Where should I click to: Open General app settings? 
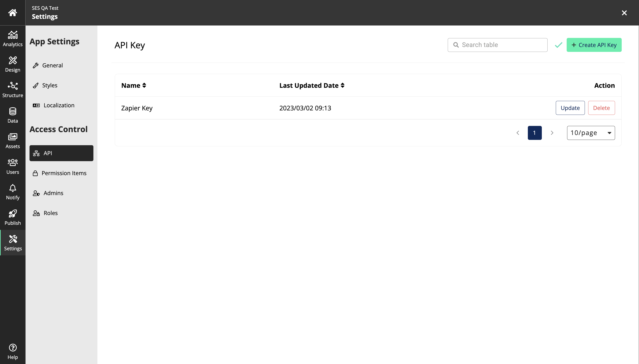(x=61, y=65)
